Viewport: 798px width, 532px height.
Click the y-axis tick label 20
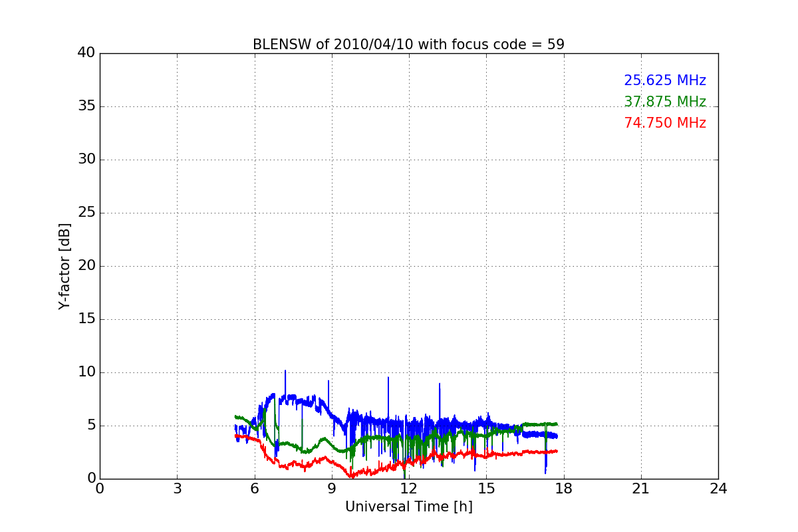(86, 266)
